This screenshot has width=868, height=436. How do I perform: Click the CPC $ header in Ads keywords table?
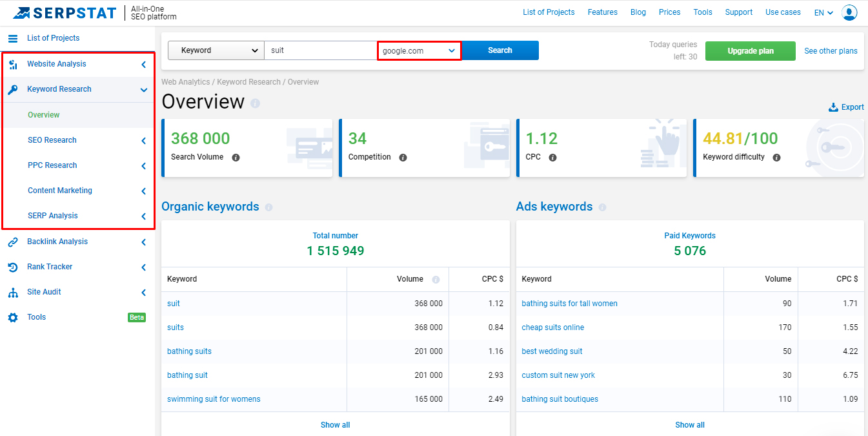[x=847, y=279]
